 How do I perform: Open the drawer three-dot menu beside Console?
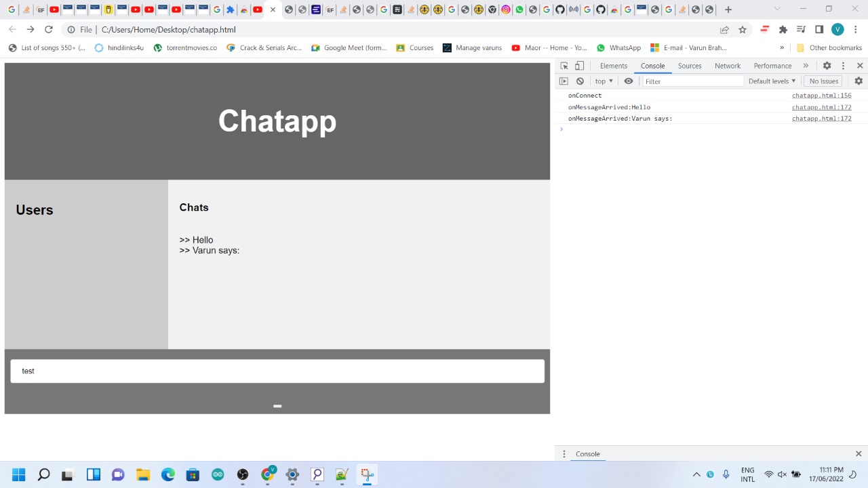tap(564, 454)
